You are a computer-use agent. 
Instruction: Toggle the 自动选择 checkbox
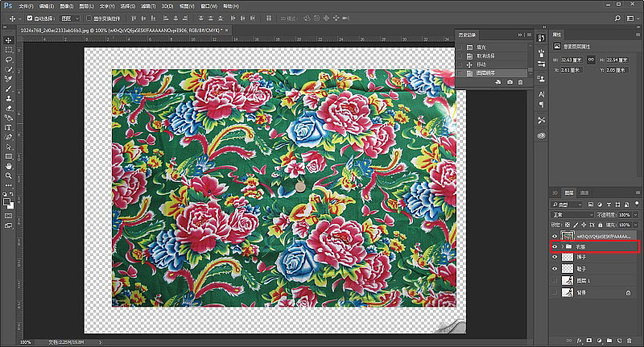point(30,19)
